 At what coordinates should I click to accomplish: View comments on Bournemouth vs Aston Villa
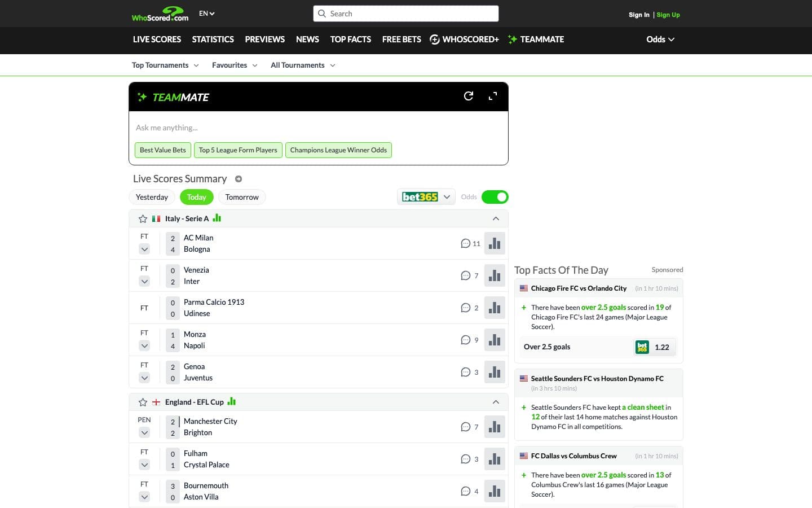(470, 492)
